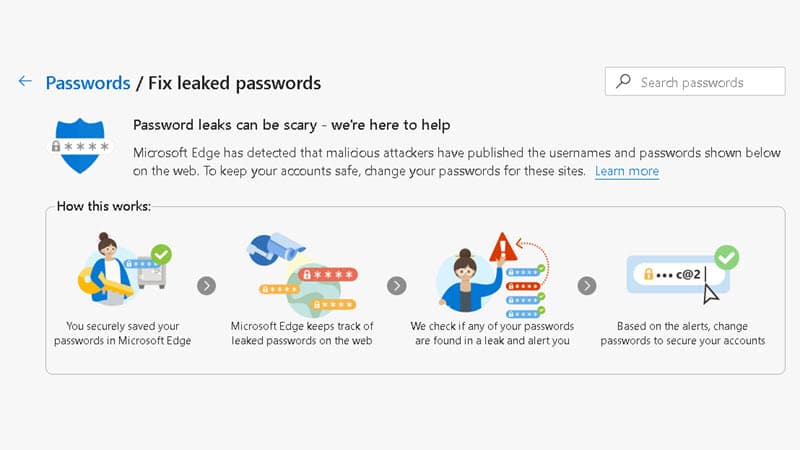Click green checkmark above the safe
Screen dimensions: 800x450
[x=161, y=254]
